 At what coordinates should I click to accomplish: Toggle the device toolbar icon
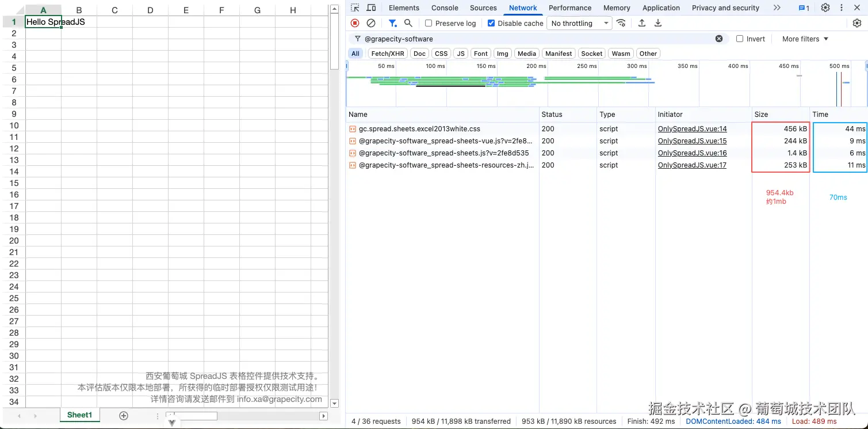371,7
